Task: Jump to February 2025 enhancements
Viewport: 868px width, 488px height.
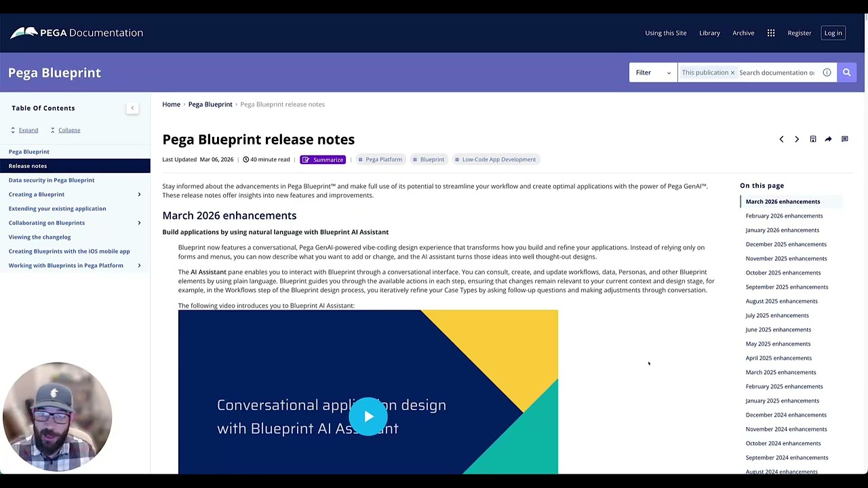Action: point(784,386)
